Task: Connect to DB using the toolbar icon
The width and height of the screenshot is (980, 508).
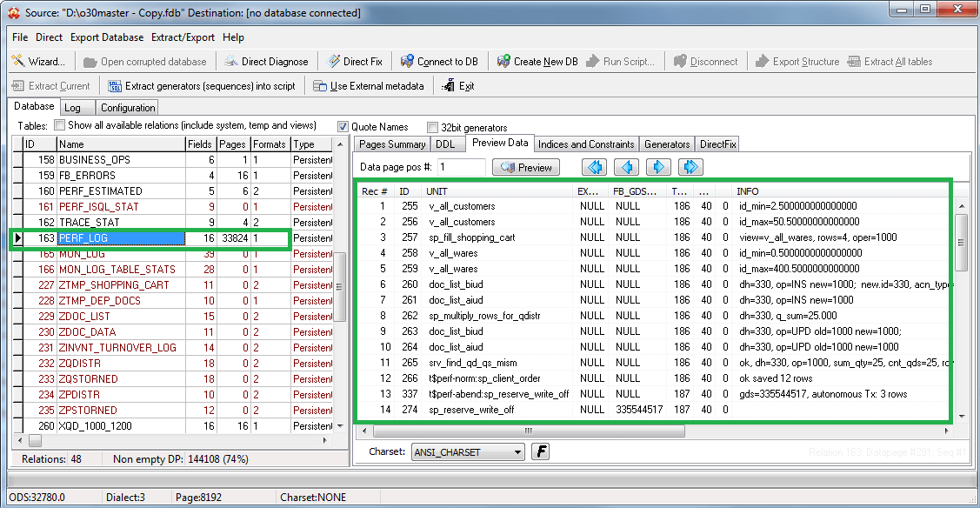Action: (x=439, y=61)
